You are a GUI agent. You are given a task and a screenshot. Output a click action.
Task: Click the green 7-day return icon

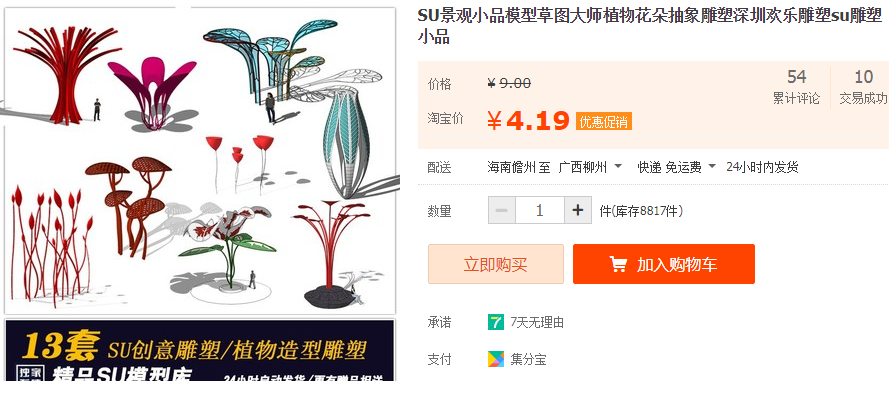coord(496,322)
